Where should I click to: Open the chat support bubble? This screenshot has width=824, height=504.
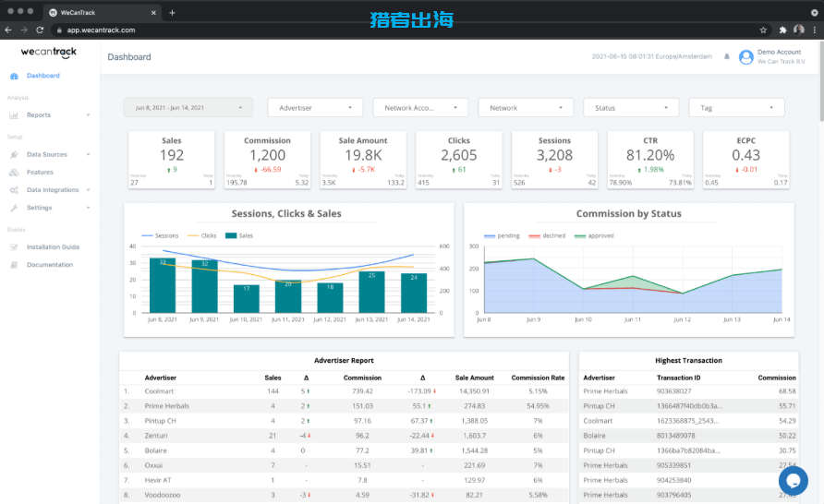793,481
